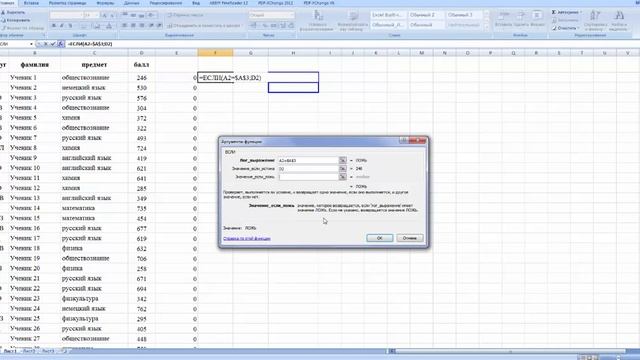Open the Вид ribbon tab

coord(196,3)
